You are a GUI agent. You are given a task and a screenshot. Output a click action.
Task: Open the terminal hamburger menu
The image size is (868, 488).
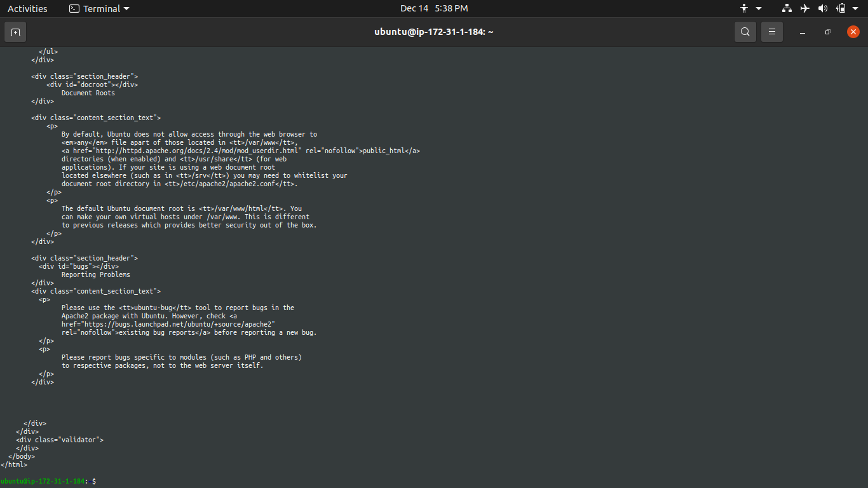pyautogui.click(x=771, y=31)
